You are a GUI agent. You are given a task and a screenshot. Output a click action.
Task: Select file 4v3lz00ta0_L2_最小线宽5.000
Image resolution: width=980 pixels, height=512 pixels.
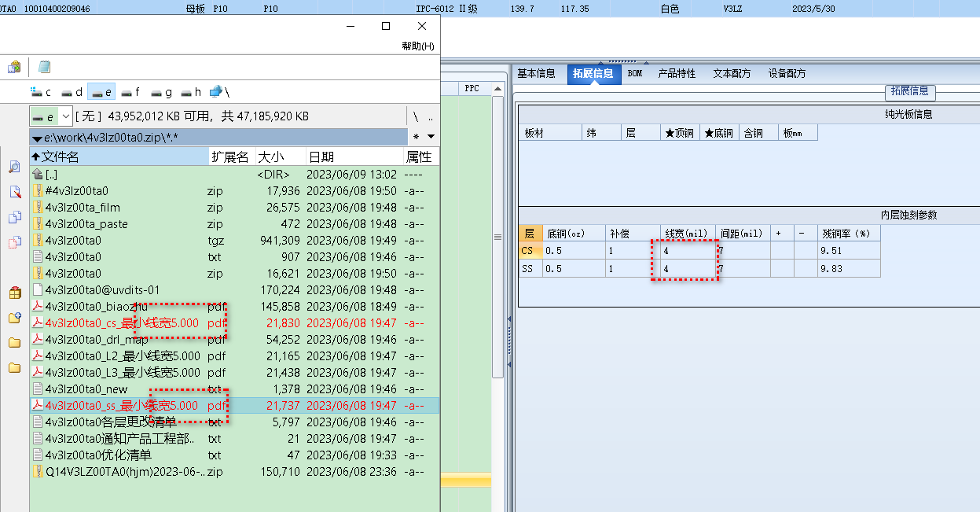[234, 356]
